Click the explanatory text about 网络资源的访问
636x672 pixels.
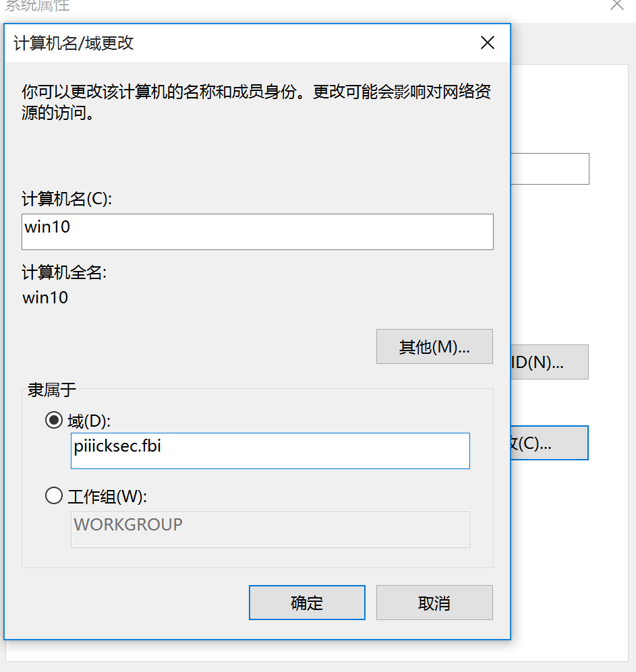pos(256,102)
